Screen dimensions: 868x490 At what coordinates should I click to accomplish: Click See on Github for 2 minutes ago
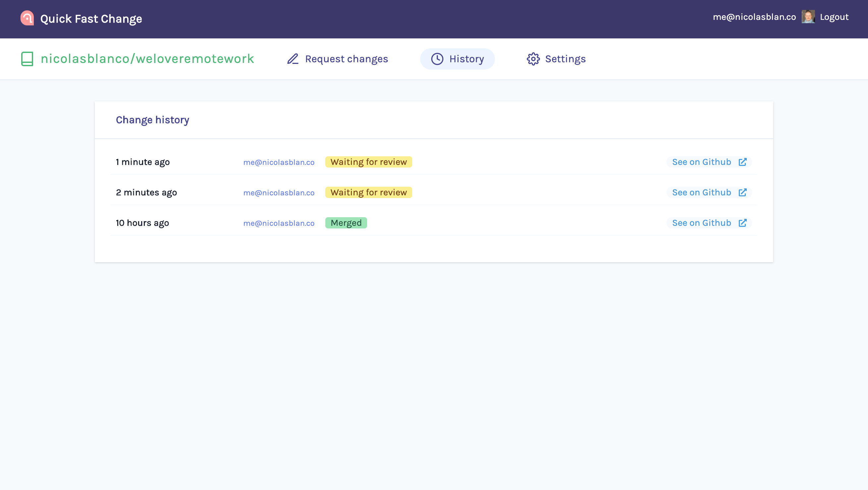pos(701,192)
